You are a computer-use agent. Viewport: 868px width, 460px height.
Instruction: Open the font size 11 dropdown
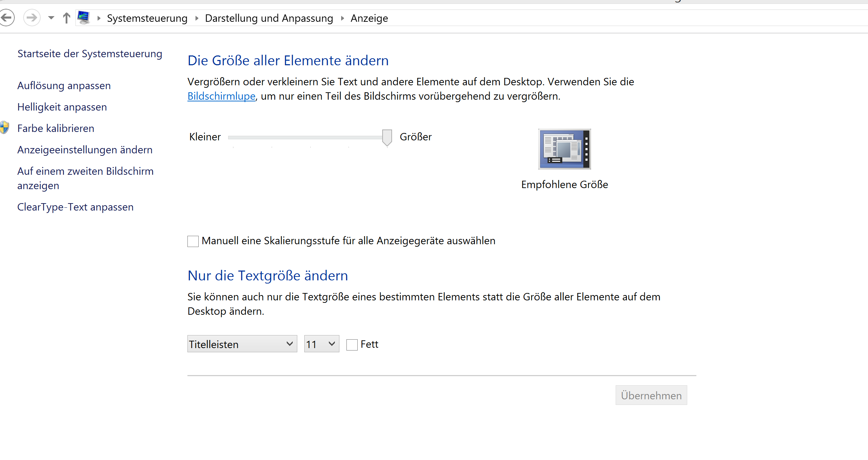tap(321, 344)
